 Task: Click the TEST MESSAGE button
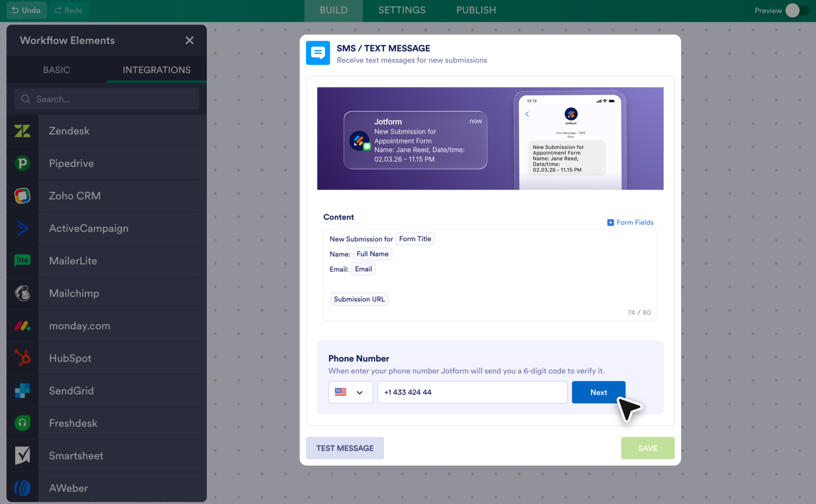(345, 448)
